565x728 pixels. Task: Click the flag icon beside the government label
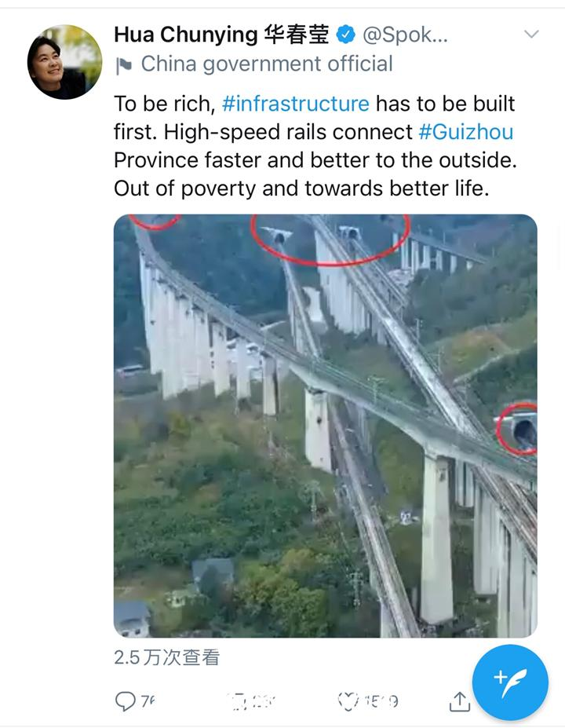pyautogui.click(x=124, y=65)
